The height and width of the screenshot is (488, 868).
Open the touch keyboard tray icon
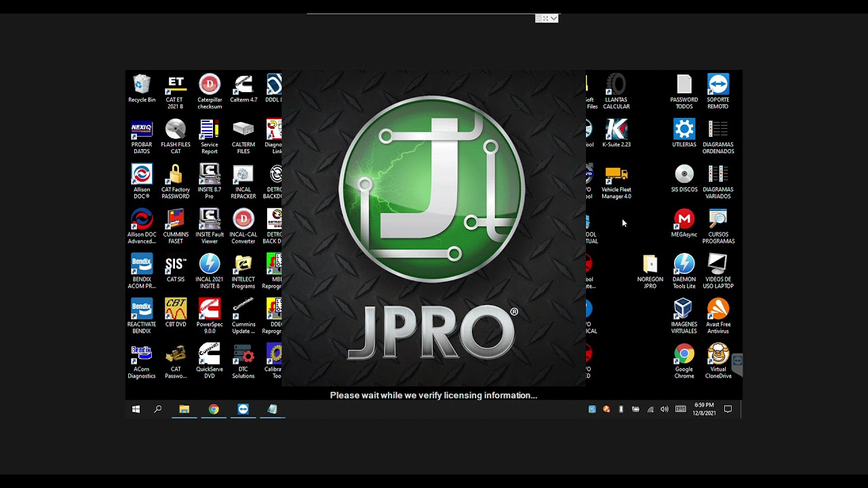click(681, 409)
